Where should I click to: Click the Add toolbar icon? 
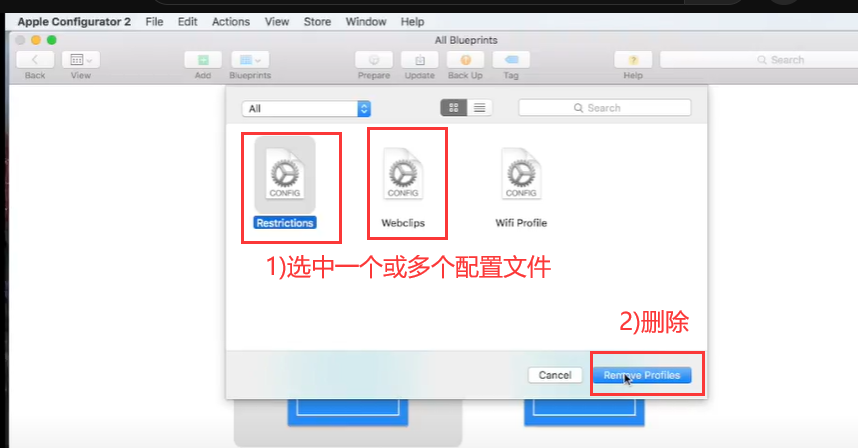(203, 60)
